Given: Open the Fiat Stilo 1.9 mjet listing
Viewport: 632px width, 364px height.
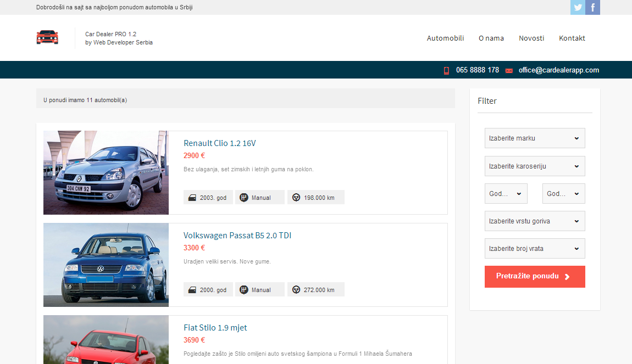Looking at the screenshot, I should click(x=215, y=328).
